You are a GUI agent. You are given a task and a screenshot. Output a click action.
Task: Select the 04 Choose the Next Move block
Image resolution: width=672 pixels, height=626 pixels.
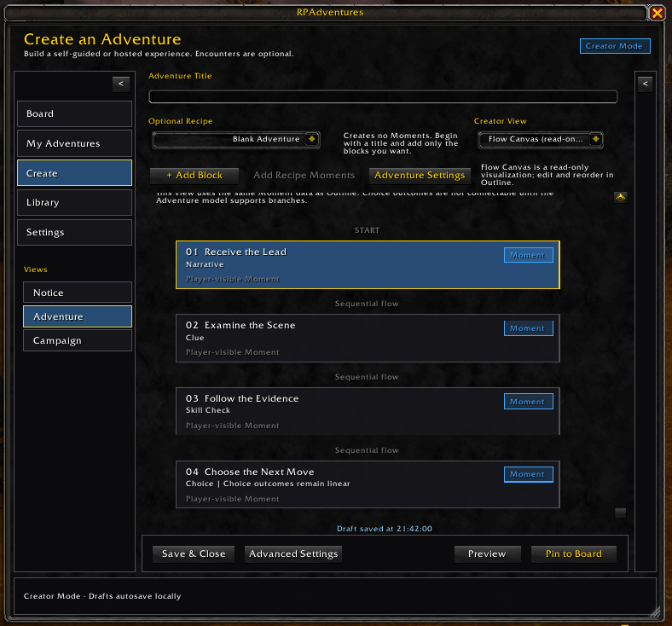click(368, 484)
